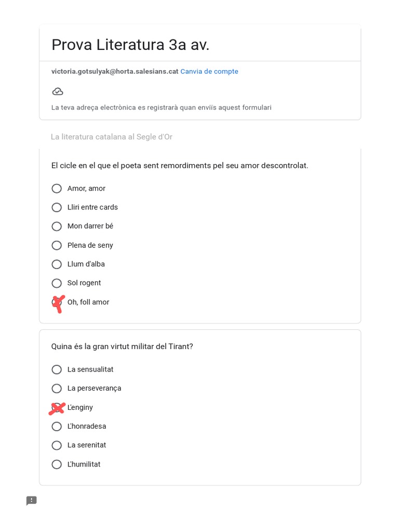Select the Llum d'alba radio button

click(x=57, y=264)
